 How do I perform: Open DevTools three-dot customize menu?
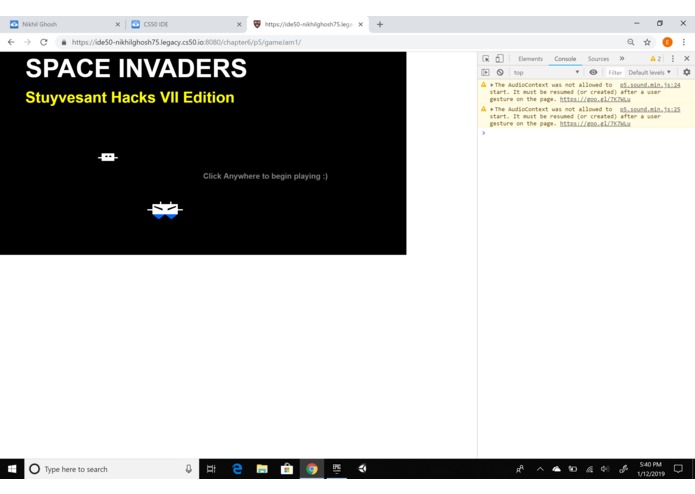tap(673, 58)
